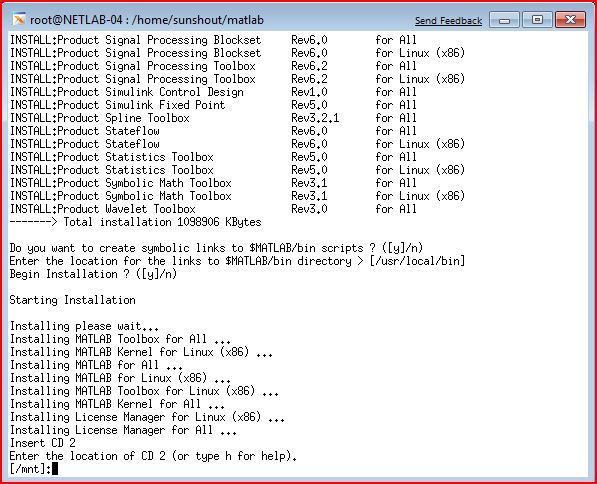597x484 pixels.
Task: Click 'Total installation 1098906 KBytes' line
Action: coord(136,222)
